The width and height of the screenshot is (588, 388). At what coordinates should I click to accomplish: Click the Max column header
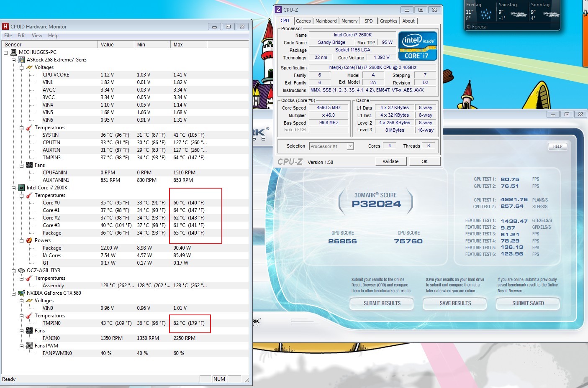click(189, 44)
